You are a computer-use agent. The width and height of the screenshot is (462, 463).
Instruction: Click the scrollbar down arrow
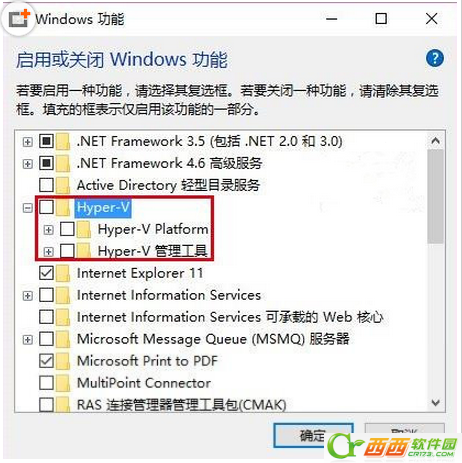click(x=435, y=403)
